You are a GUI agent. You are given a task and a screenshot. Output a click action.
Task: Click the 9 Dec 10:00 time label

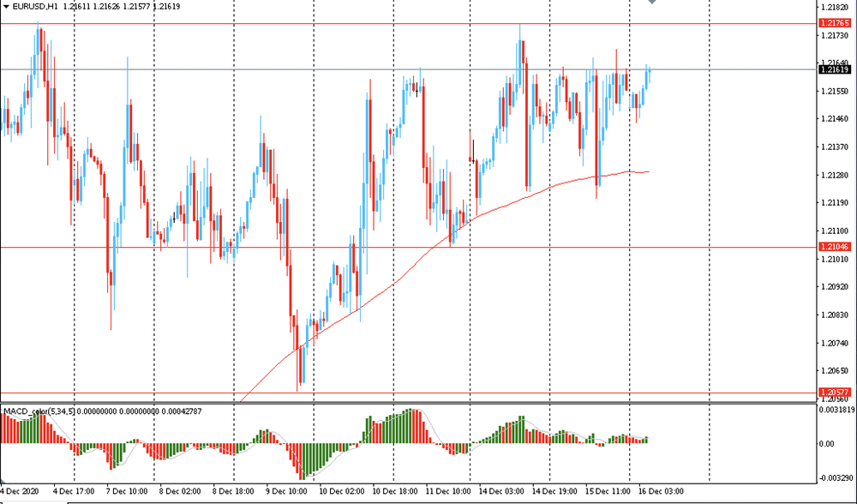coord(287,491)
